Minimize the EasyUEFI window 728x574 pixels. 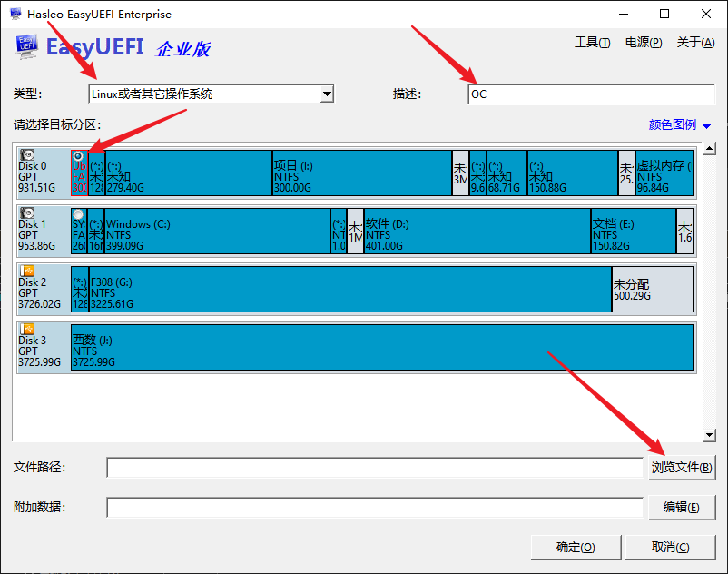[x=624, y=14]
